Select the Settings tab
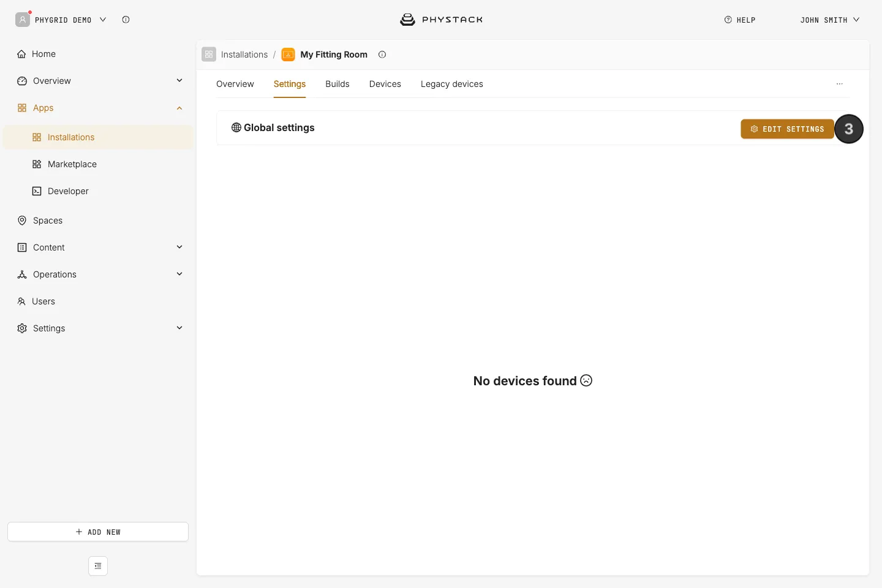The width and height of the screenshot is (882, 588). [290, 84]
